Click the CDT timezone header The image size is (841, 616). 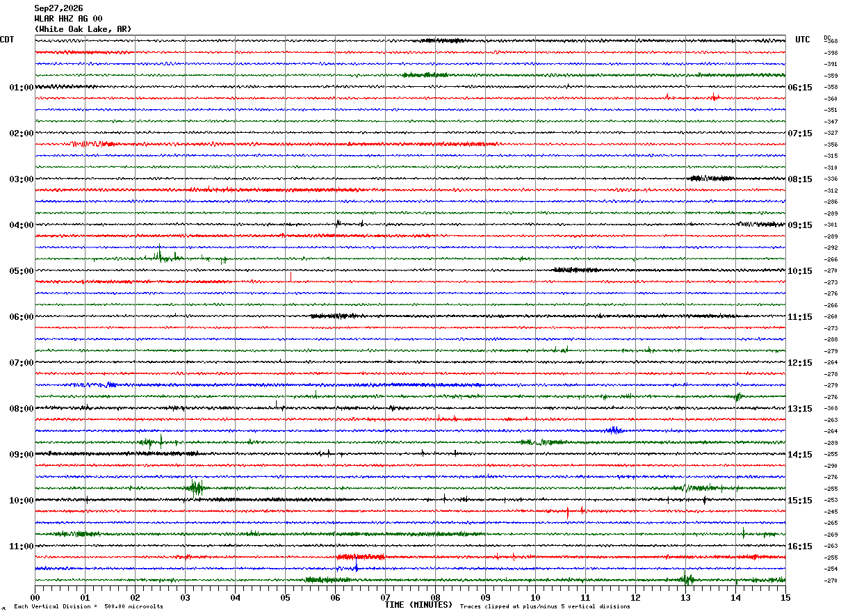(7, 40)
